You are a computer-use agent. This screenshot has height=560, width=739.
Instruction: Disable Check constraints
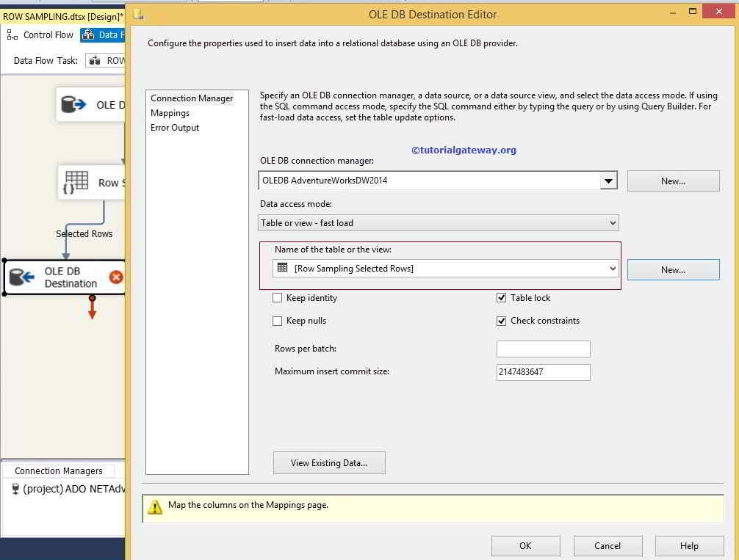pyautogui.click(x=501, y=321)
